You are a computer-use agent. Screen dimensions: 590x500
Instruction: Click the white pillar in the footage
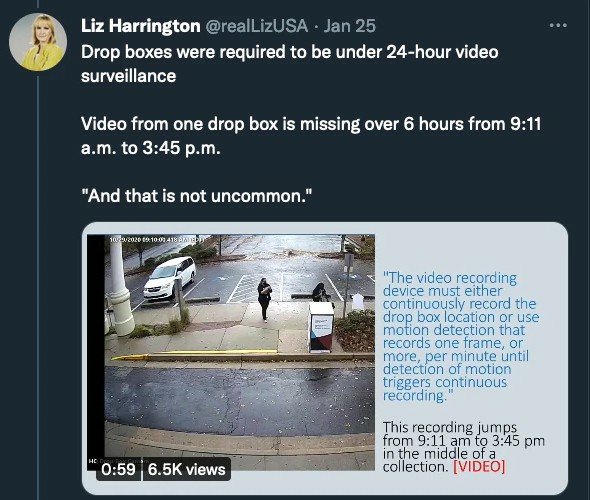(120, 286)
